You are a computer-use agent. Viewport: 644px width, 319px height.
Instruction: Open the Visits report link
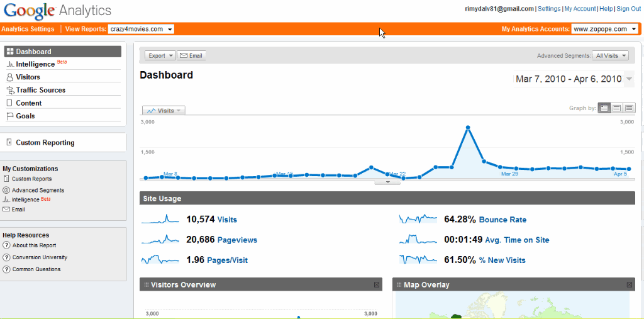(x=227, y=220)
